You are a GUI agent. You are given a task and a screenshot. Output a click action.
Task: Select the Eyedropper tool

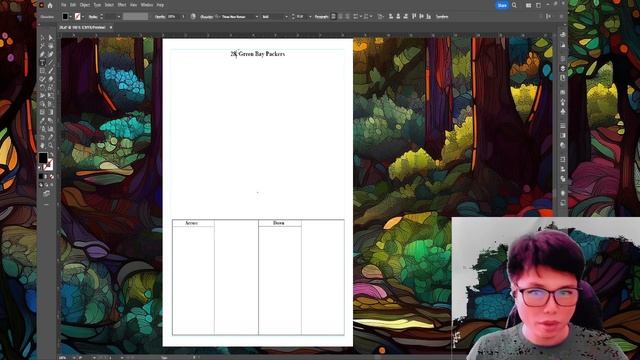tap(42, 120)
